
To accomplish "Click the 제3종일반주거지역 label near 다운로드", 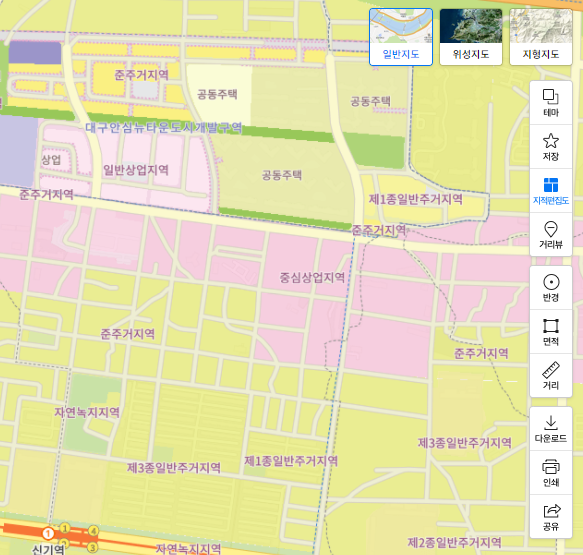I will point(464,443).
